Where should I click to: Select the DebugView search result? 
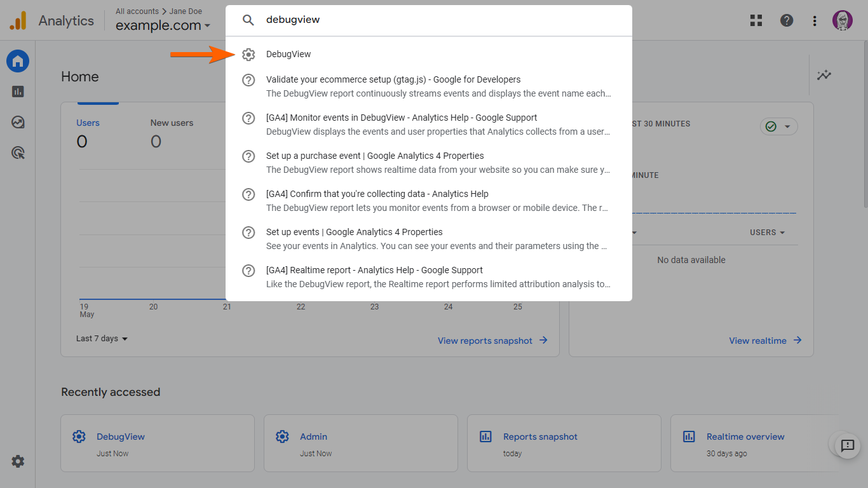pyautogui.click(x=288, y=55)
